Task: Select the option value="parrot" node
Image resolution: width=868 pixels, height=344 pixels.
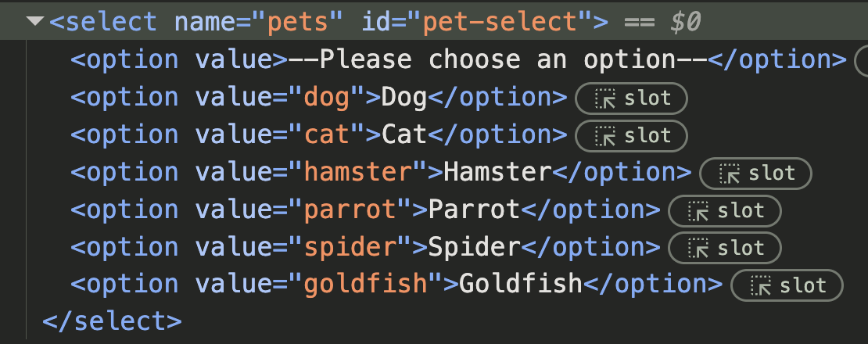Action: [x=365, y=210]
